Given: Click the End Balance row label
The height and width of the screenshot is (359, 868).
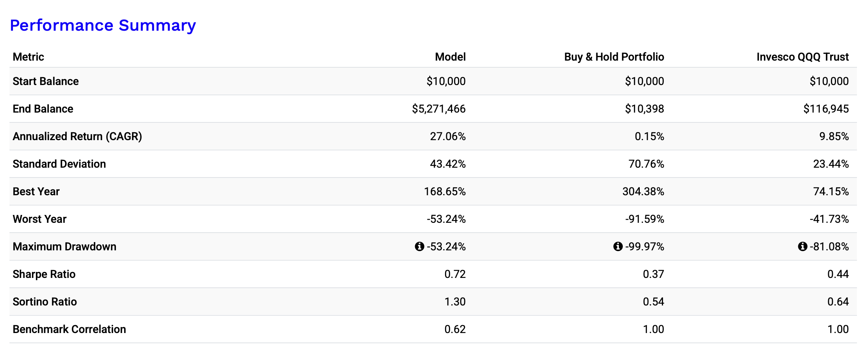Looking at the screenshot, I should pos(43,109).
